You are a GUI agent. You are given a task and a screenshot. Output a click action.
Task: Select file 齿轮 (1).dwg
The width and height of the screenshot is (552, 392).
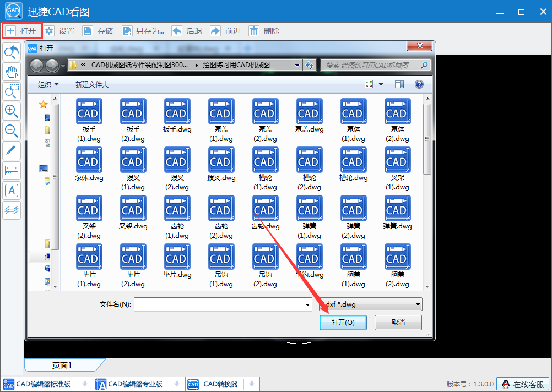point(177,217)
